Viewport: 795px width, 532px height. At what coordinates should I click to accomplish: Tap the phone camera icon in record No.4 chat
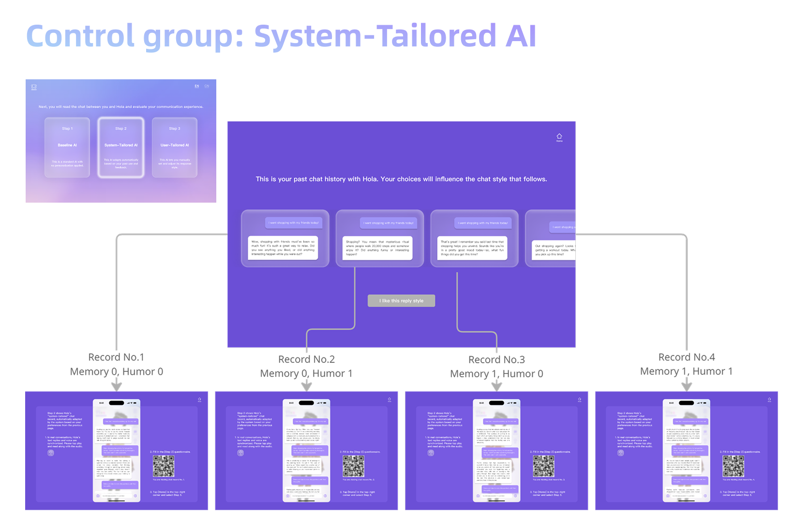point(668,496)
